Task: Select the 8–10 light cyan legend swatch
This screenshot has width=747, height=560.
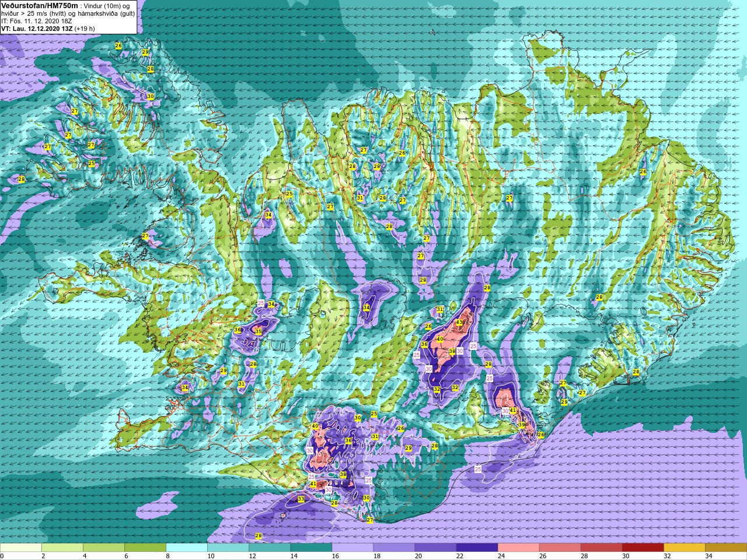Action: tap(187, 548)
